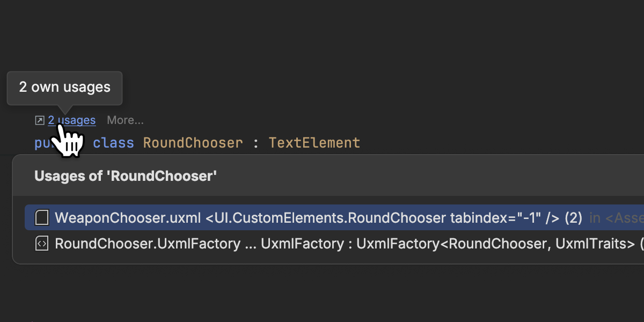Click the '2 own usages' tooltip
644x322 pixels.
[64, 87]
